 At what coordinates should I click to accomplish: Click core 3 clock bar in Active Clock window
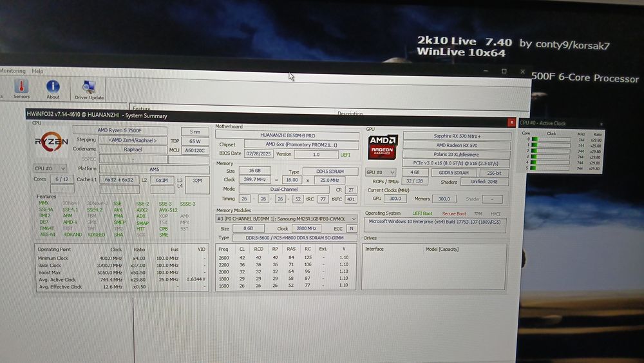tap(551, 157)
